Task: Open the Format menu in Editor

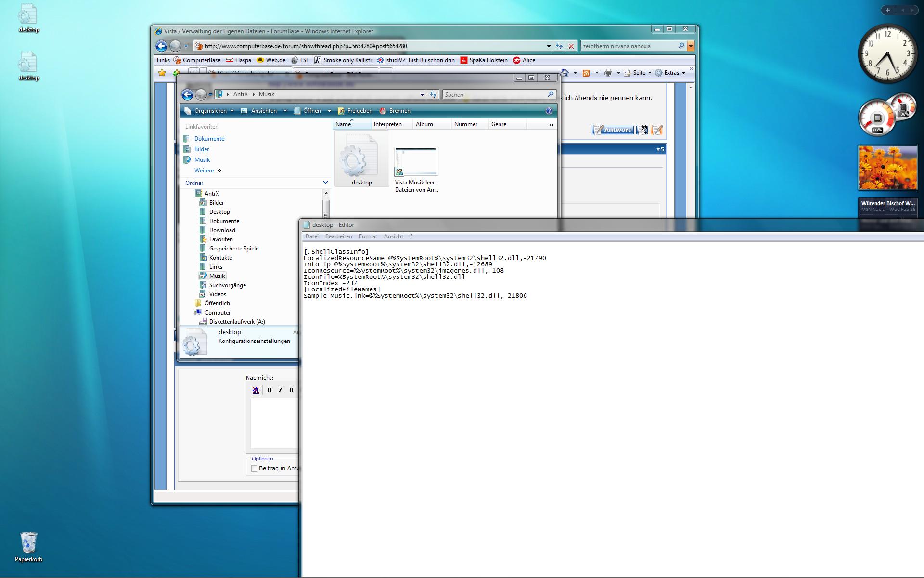Action: [368, 236]
